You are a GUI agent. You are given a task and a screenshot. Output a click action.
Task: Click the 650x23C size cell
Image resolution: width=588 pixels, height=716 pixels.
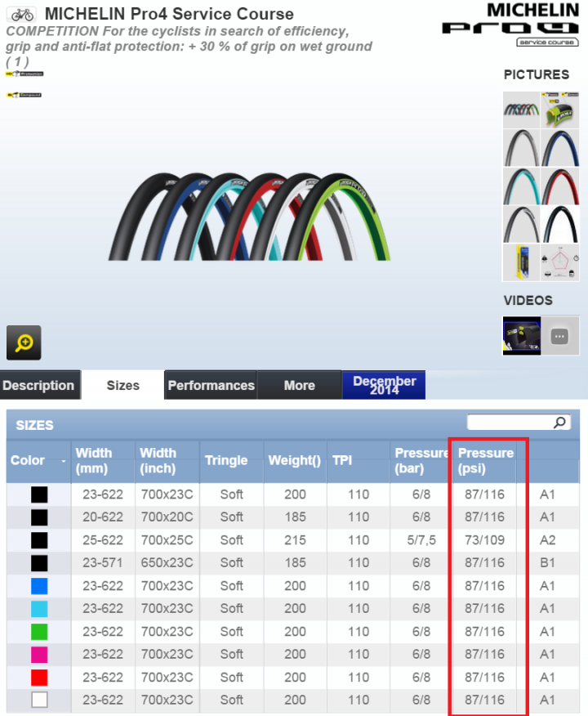(167, 562)
